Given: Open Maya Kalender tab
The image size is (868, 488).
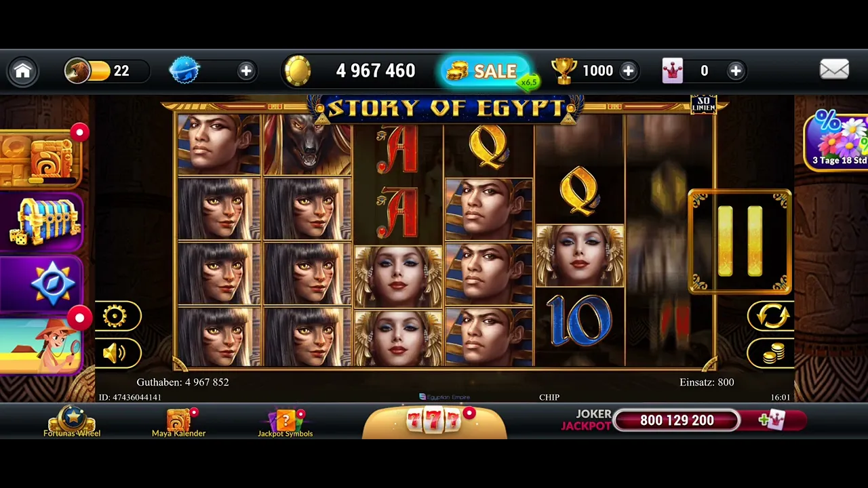Looking at the screenshot, I should (178, 422).
